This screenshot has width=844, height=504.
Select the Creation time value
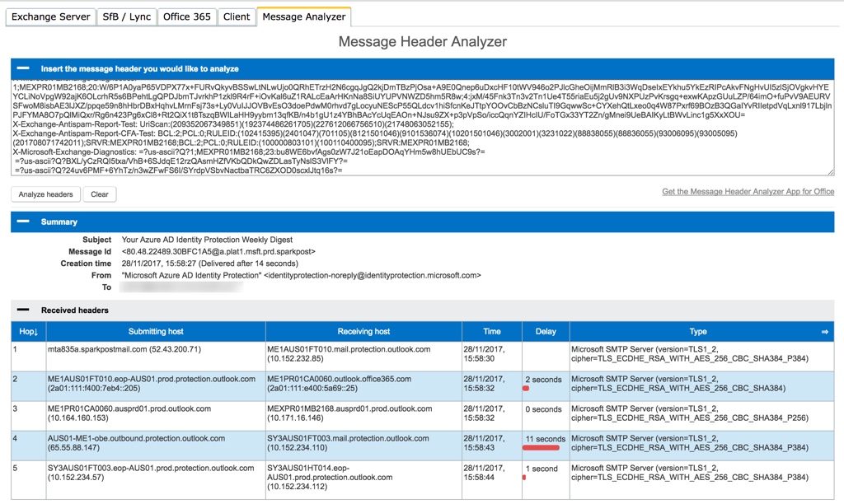point(210,264)
